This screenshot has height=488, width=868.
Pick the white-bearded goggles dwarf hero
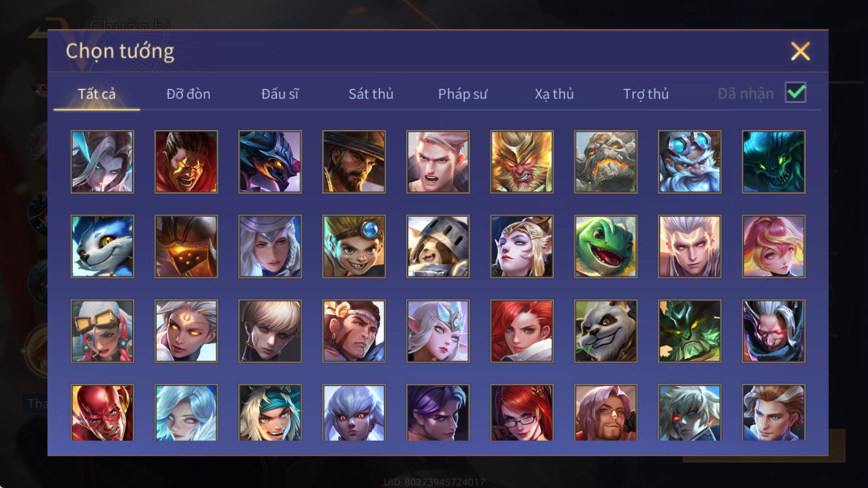click(689, 162)
